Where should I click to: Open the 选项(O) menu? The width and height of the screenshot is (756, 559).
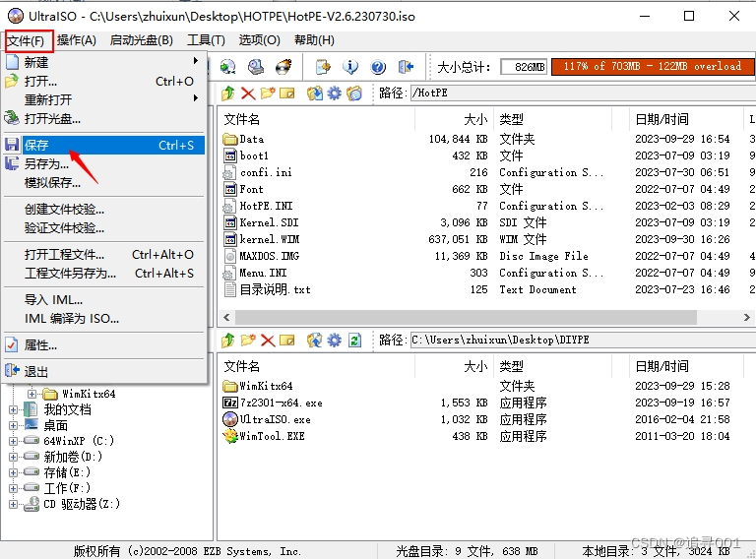tap(260, 40)
